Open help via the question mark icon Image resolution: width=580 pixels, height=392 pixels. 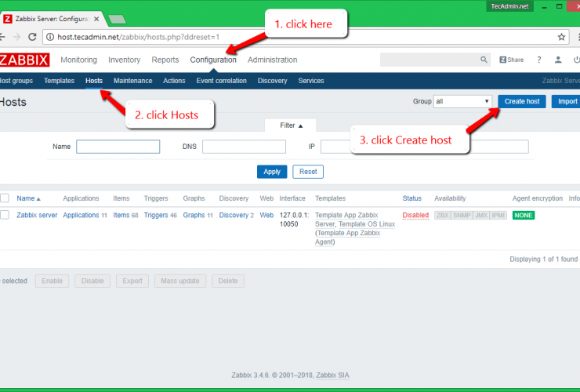point(539,60)
